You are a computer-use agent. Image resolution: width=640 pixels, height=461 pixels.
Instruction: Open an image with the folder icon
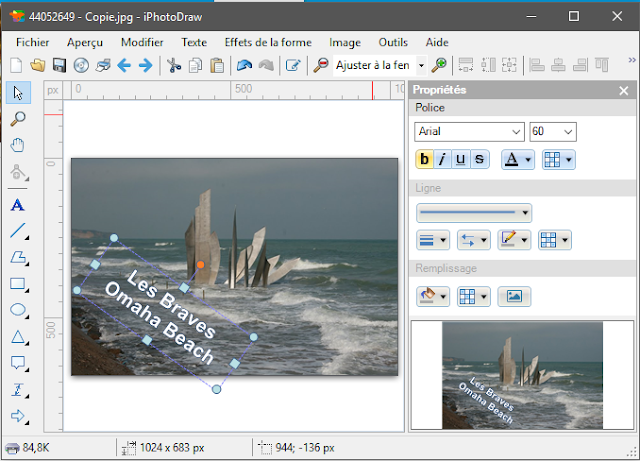coord(38,65)
